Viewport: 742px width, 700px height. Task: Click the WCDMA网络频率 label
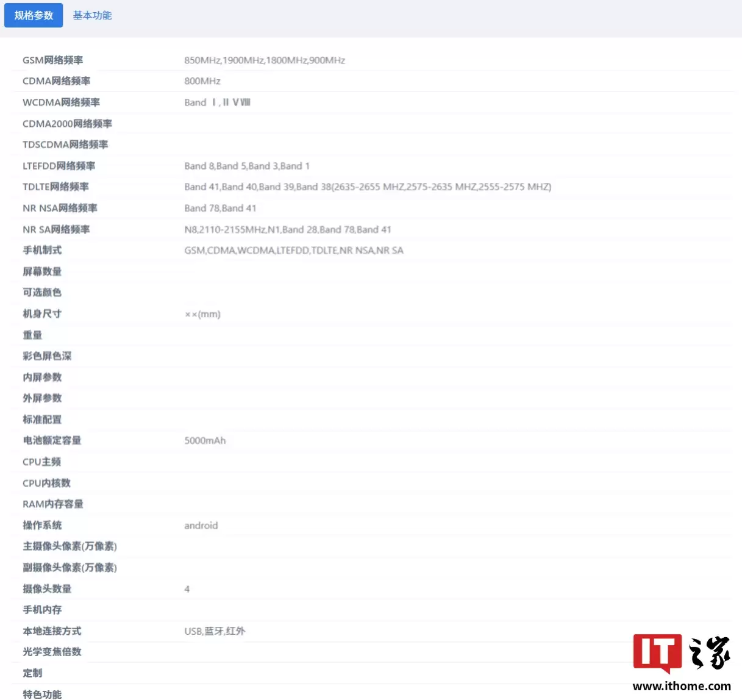pyautogui.click(x=61, y=102)
